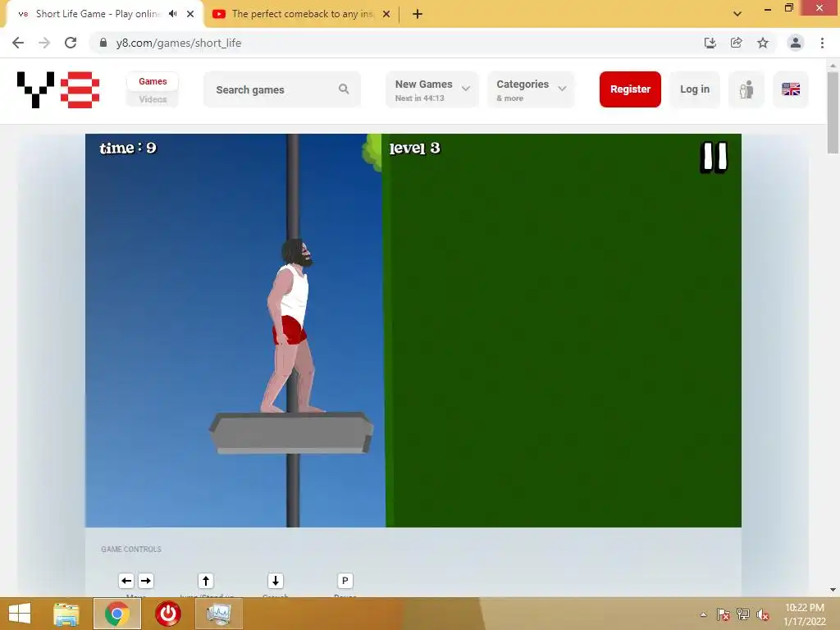The width and height of the screenshot is (840, 630).
Task: Switch to the YouTube perfect comeback tab
Action: [x=302, y=14]
